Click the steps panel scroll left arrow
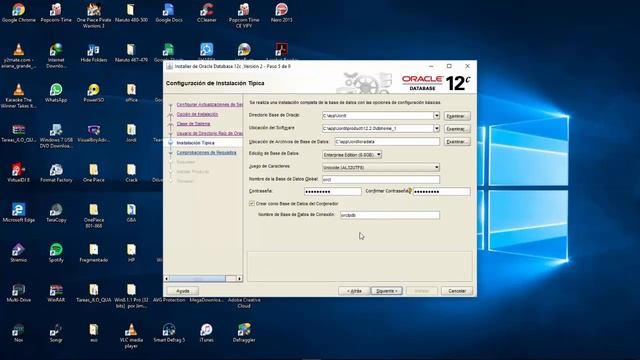 [x=166, y=278]
